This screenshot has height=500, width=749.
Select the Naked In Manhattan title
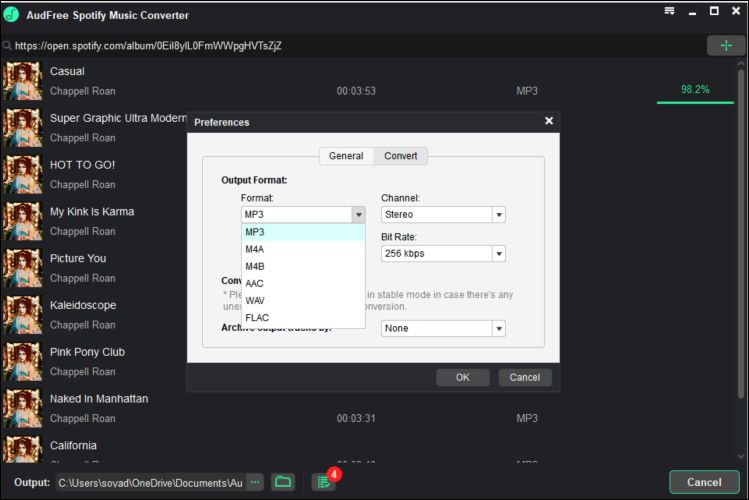tap(99, 399)
